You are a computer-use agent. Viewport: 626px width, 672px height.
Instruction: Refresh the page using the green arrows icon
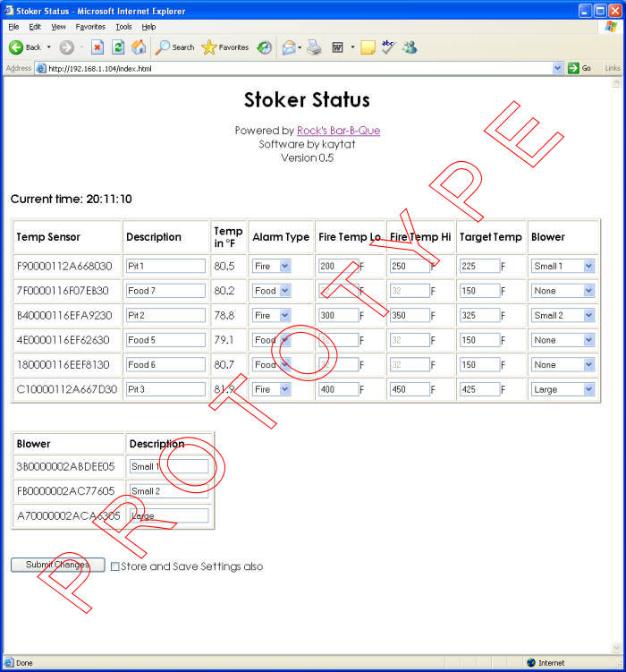(118, 47)
